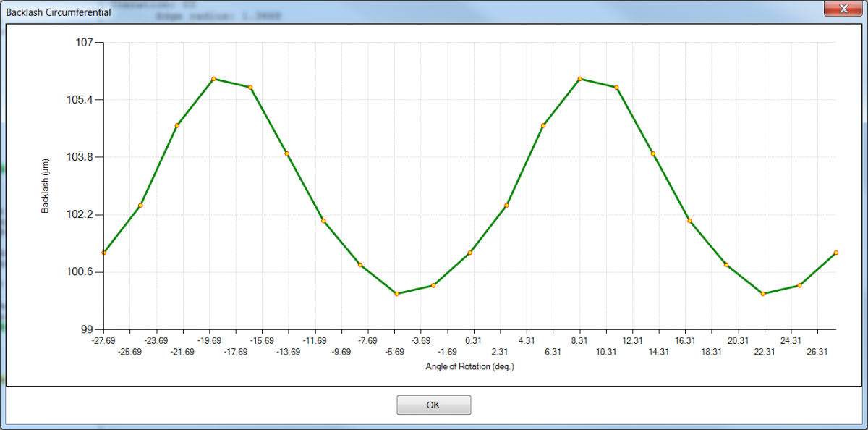Click the Backlash (µm) y-axis title
Image resolution: width=868 pixels, height=430 pixels.
45,186
